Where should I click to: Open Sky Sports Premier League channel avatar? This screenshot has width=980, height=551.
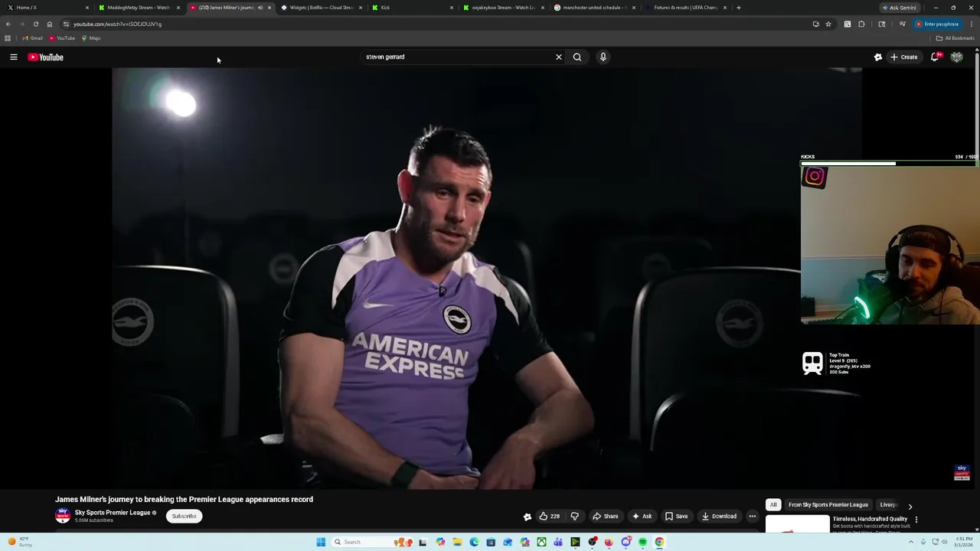click(x=63, y=516)
